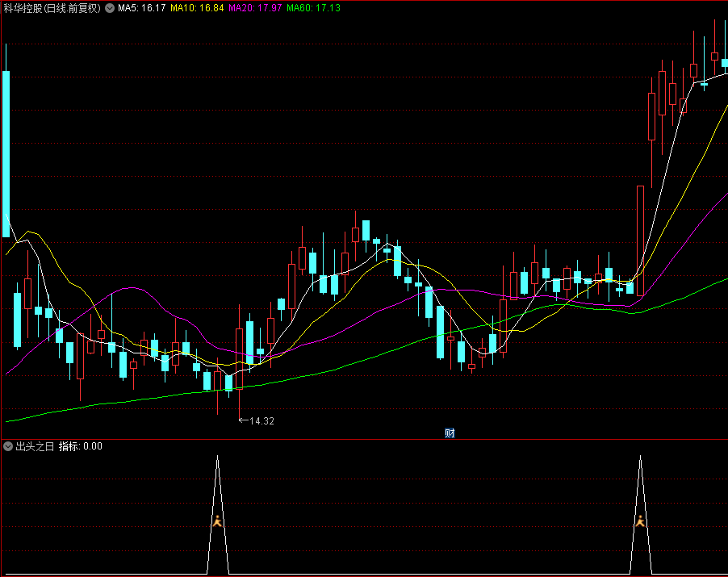Select the MA5: 16.17 label

141,8
